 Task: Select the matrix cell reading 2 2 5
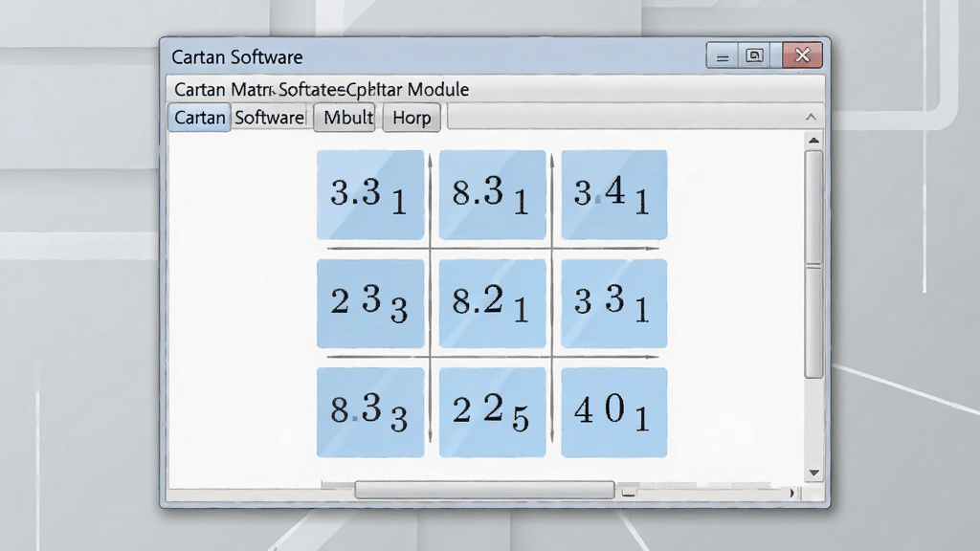(x=492, y=412)
